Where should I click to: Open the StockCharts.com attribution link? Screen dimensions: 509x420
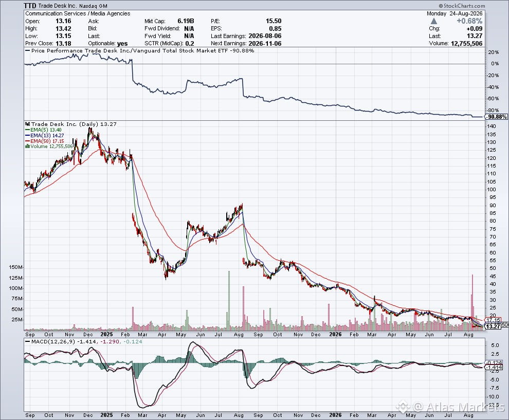pos(462,6)
